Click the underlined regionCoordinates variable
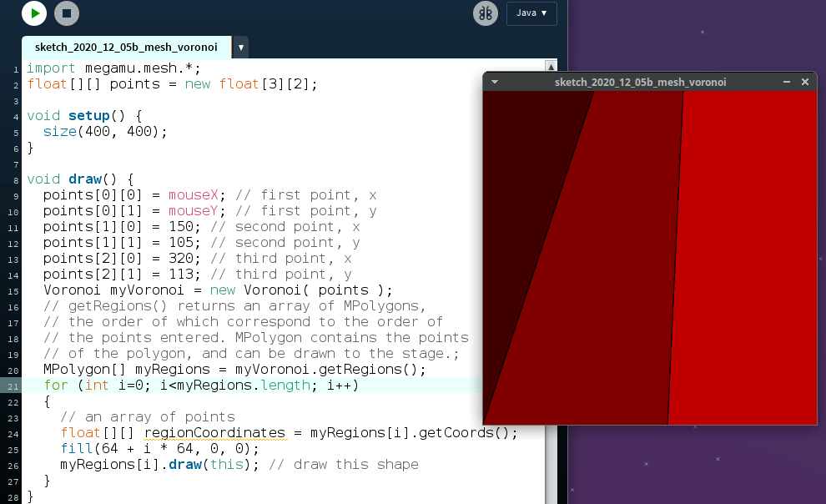The image size is (826, 504). click(x=214, y=432)
